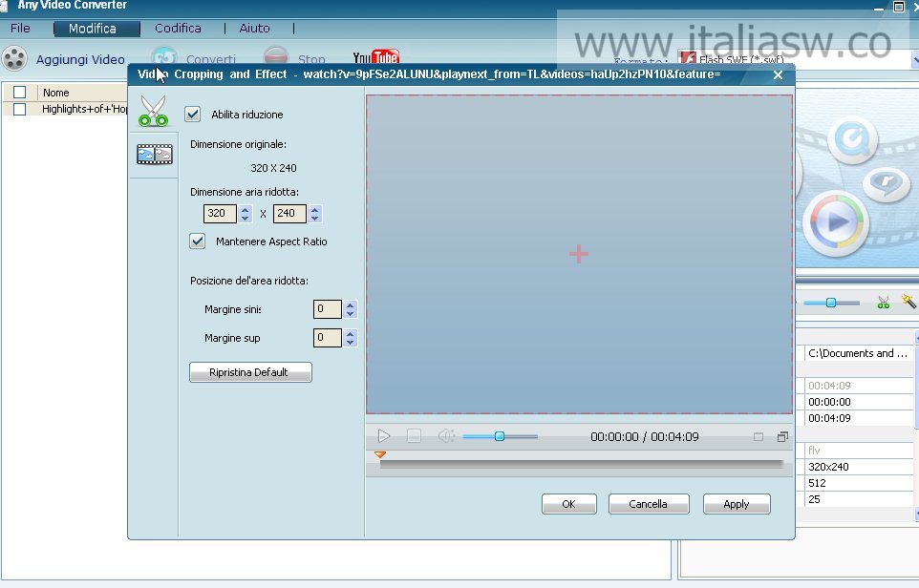This screenshot has width=919, height=588.
Task: Play the video in the crop preview
Action: coord(384,435)
